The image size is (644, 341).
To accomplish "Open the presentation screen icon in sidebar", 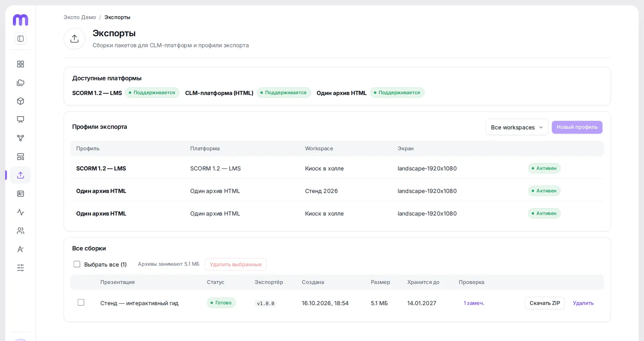I will tap(21, 120).
